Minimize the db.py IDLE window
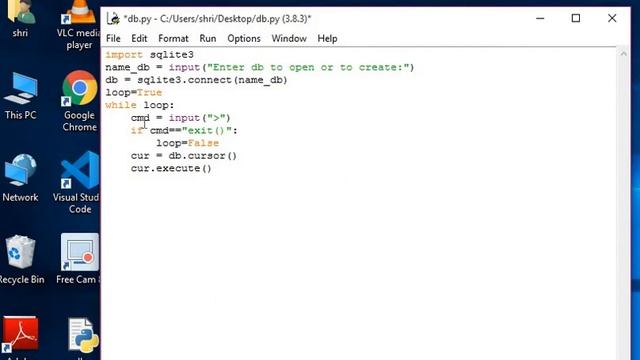This screenshot has width=640, height=360. [540, 18]
